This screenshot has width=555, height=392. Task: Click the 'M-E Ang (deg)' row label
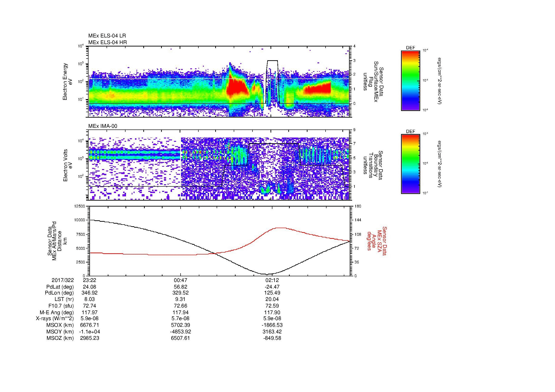pos(57,312)
